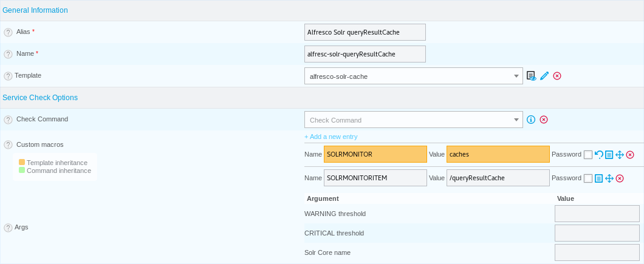This screenshot has width=644, height=264.
Task: Click the help icon beside Name
Action: coord(9,54)
